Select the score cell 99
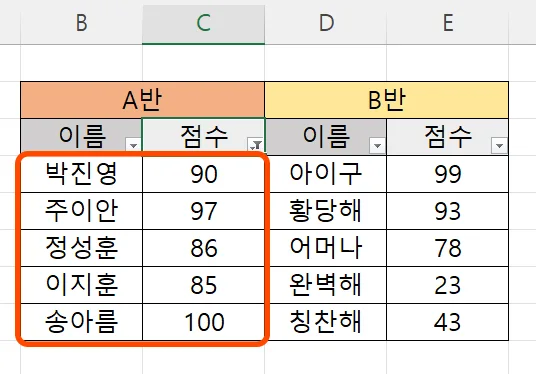 click(x=447, y=174)
